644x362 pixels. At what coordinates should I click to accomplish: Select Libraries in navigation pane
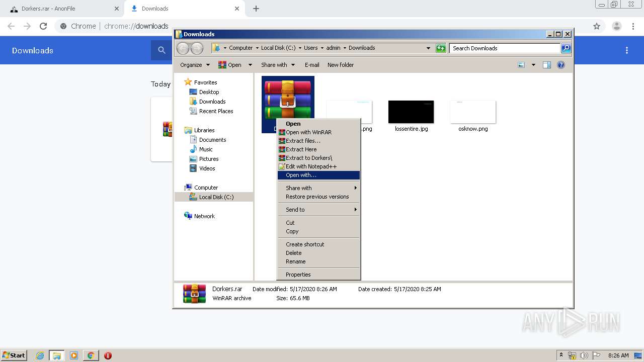click(204, 130)
